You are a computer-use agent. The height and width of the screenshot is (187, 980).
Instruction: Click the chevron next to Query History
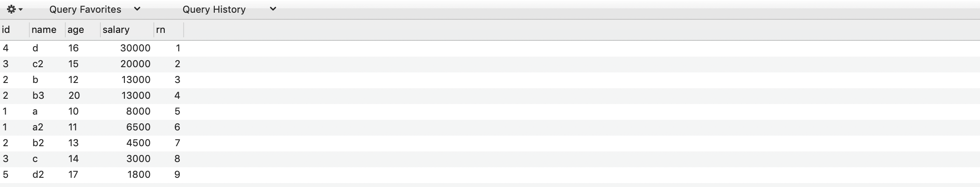(273, 9)
